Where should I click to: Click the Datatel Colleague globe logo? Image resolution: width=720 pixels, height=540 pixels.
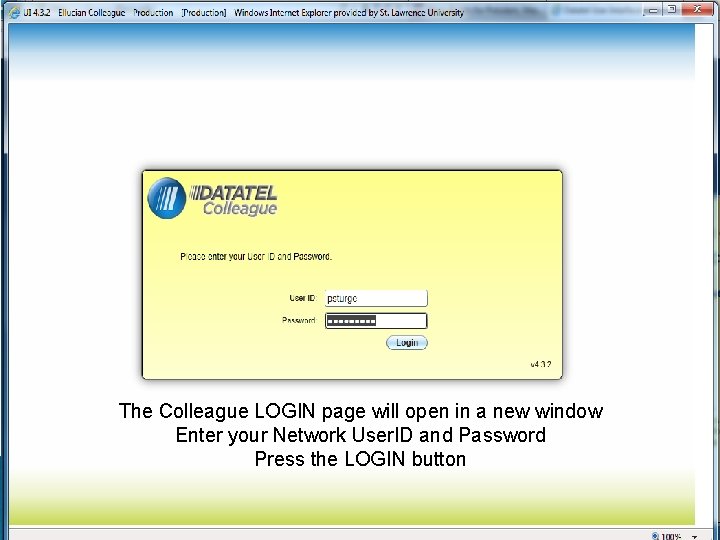click(x=167, y=198)
